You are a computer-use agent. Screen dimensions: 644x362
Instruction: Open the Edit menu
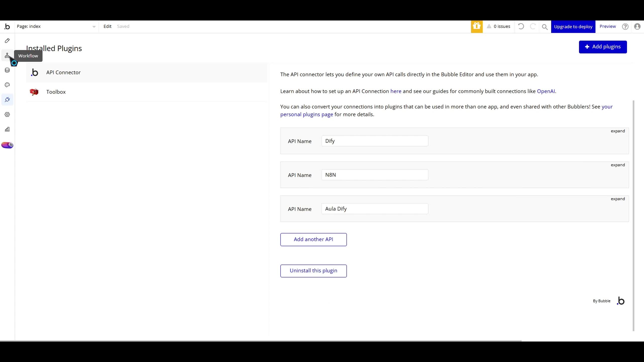point(107,26)
